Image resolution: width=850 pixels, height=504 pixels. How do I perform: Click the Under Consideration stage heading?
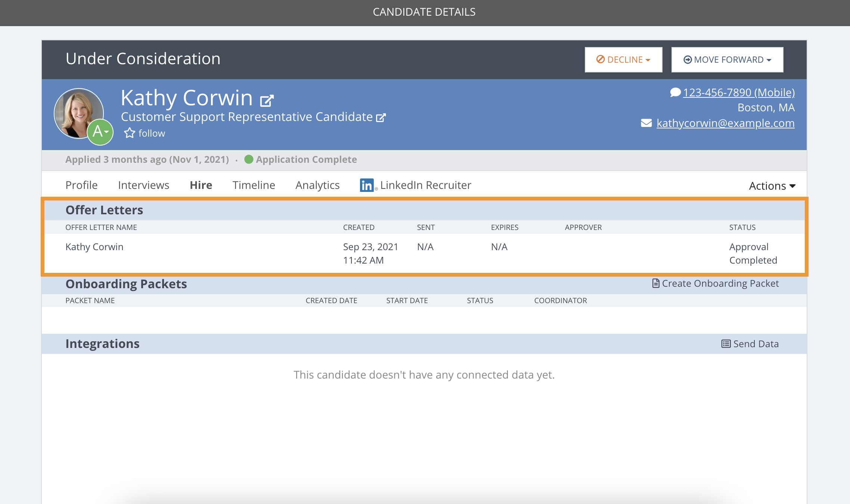[143, 59]
